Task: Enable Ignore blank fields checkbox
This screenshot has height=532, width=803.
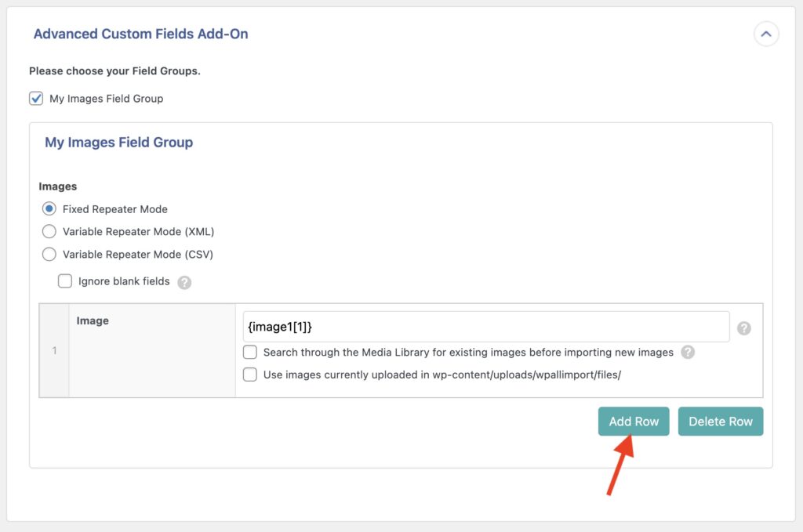Action: click(65, 281)
